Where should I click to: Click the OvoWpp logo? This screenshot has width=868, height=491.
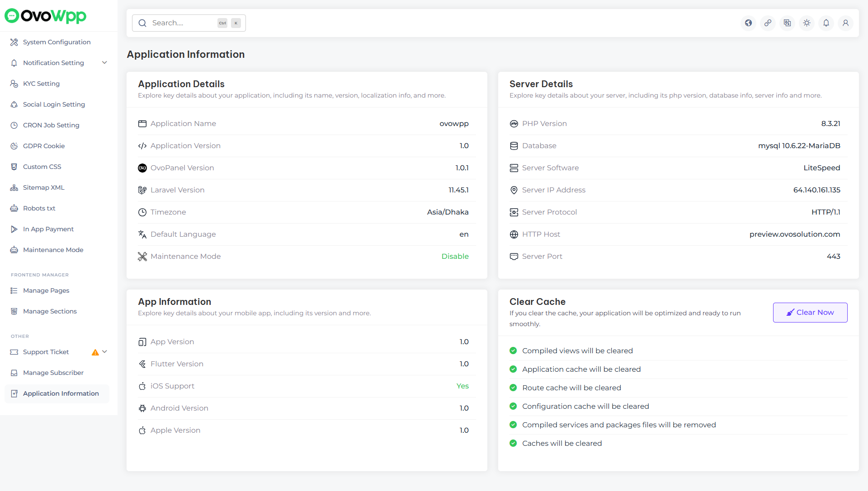45,16
